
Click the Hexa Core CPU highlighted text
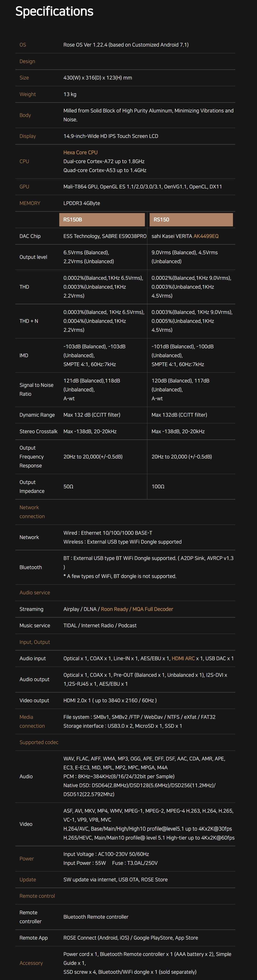pyautogui.click(x=80, y=152)
